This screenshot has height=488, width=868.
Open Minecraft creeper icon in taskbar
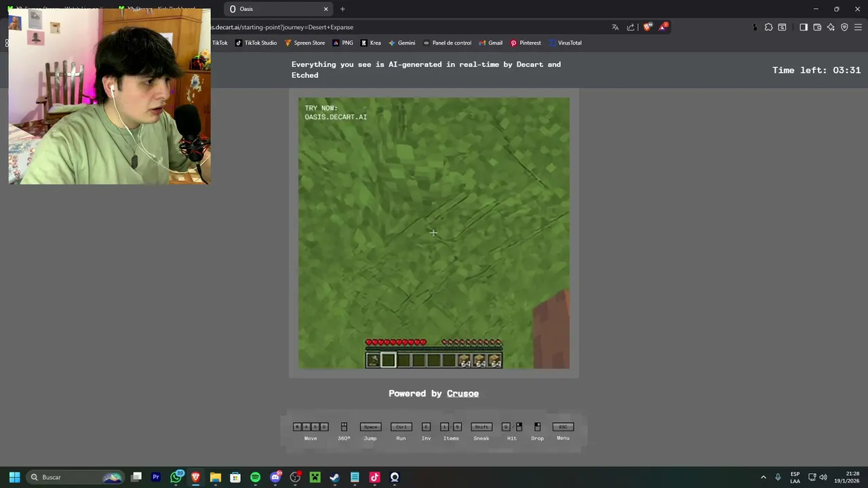(315, 477)
